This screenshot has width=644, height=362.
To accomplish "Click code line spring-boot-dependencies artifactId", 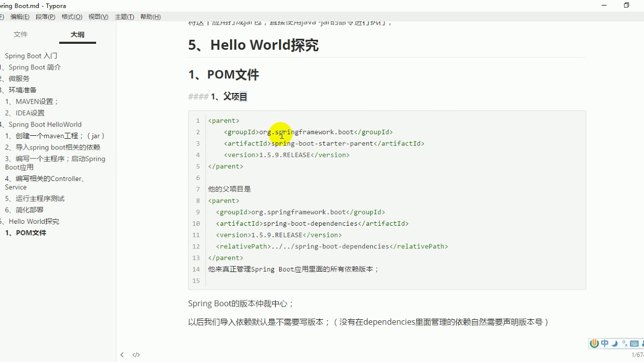I will coord(312,224).
